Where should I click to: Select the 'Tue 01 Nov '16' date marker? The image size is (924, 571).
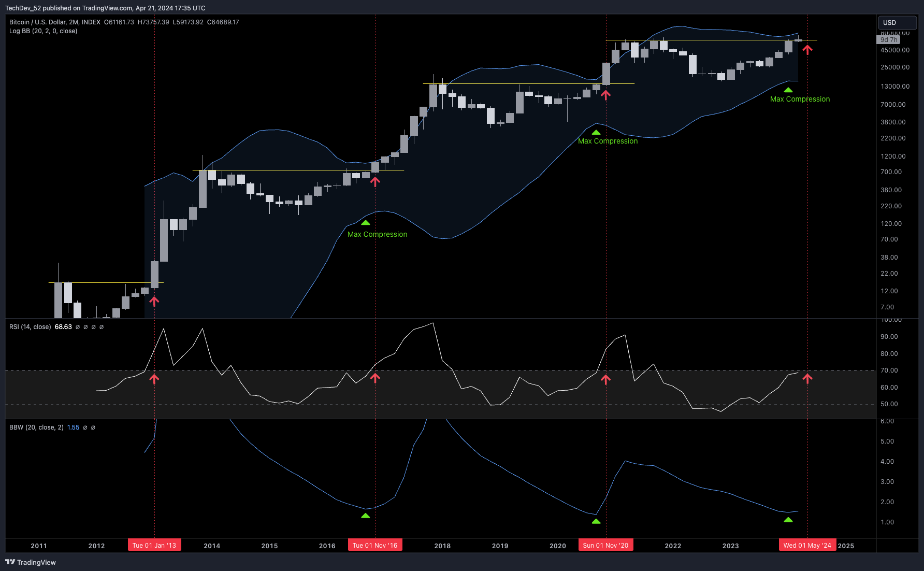375,545
